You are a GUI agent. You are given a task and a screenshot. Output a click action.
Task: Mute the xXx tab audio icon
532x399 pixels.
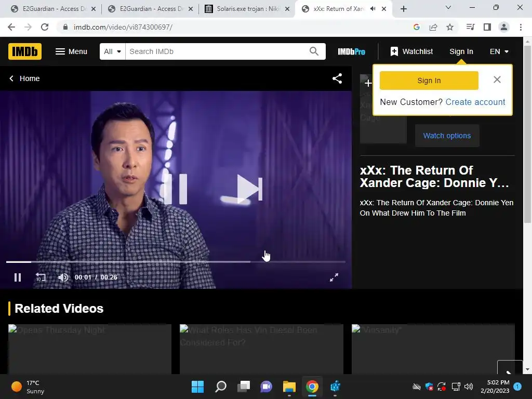[x=373, y=9]
